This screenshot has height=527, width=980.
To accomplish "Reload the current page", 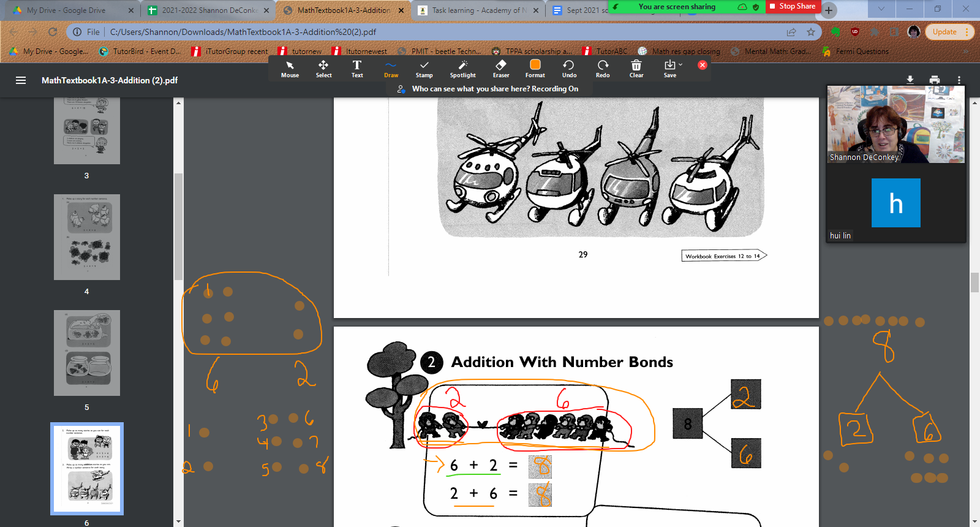I will point(53,32).
